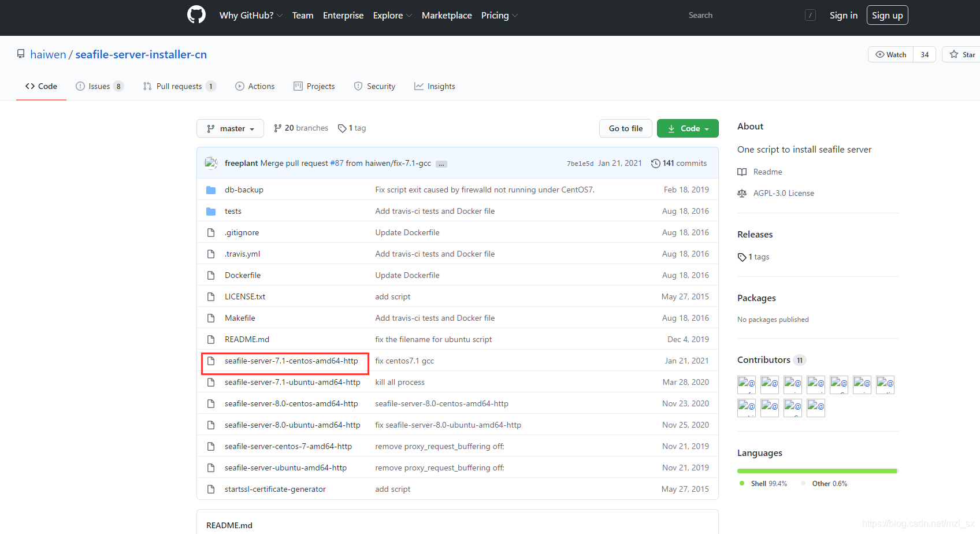Image resolution: width=980 pixels, height=534 pixels.
Task: Click the green Shell languages bar
Action: click(816, 471)
